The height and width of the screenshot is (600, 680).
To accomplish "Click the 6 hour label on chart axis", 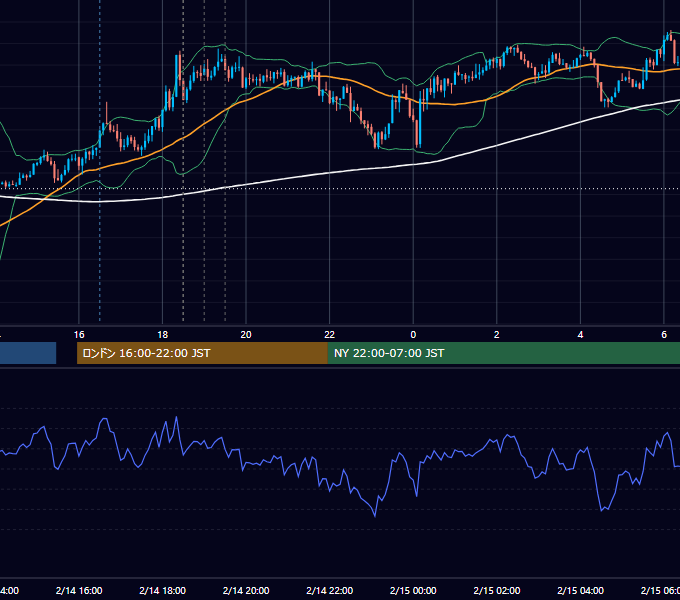I will click(664, 335).
